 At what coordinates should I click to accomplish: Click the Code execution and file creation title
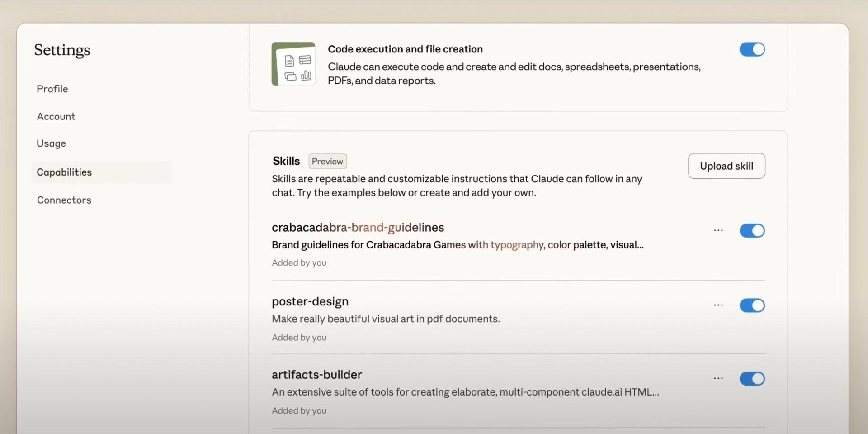tap(405, 49)
